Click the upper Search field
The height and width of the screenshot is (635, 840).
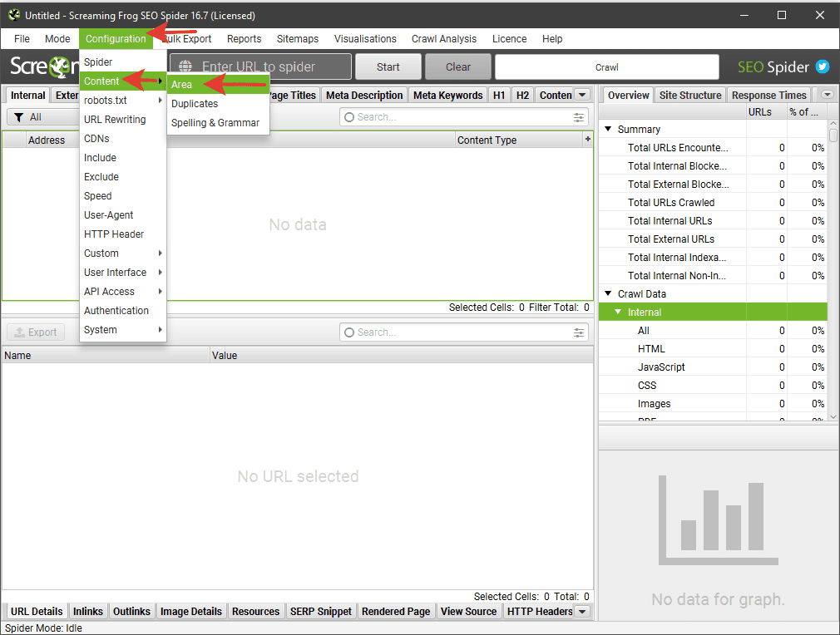[x=464, y=117]
